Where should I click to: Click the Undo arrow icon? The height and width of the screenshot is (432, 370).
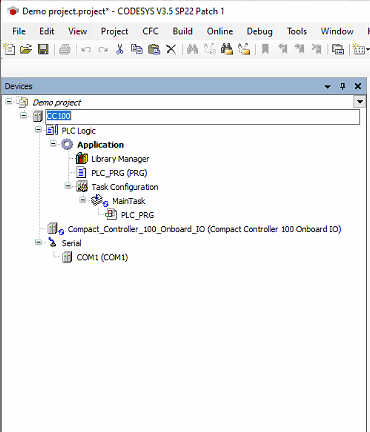coord(86,50)
